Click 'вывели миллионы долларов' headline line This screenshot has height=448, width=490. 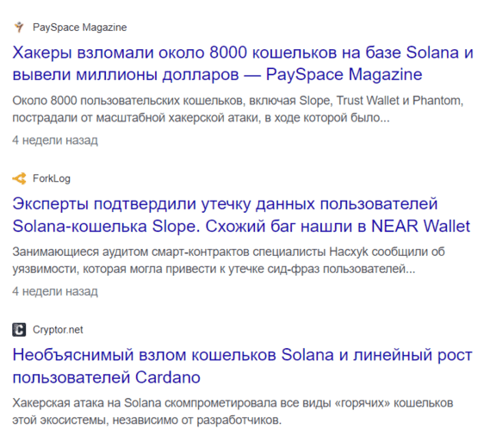pos(126,75)
